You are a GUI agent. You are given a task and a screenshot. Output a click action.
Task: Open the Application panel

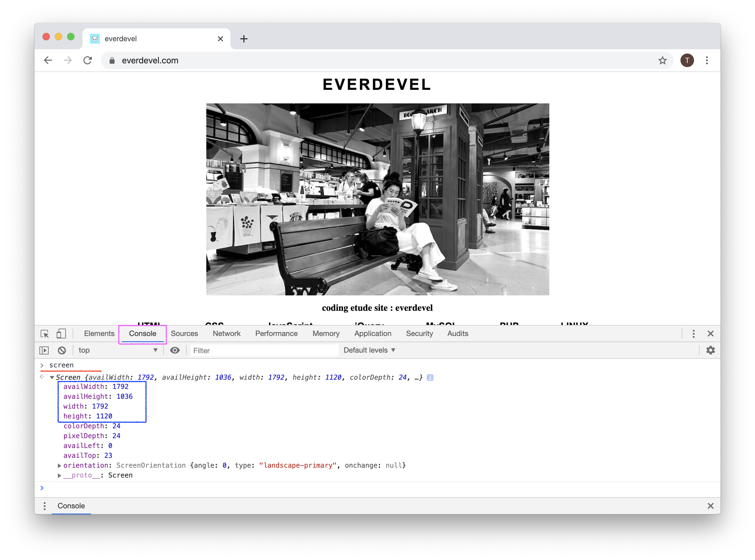pos(373,333)
